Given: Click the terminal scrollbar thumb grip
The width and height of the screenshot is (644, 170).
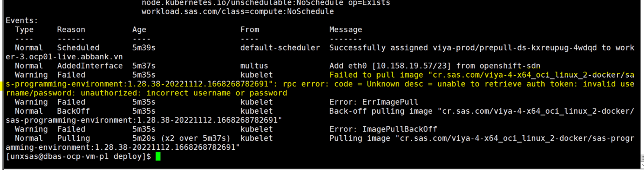Looking at the screenshot, I should click(642, 158).
